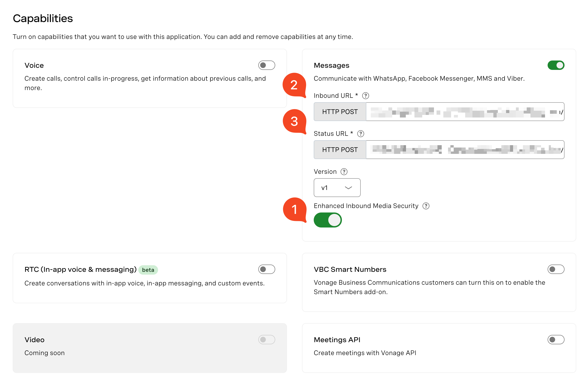
Task: Enable RTC in-app voice & messaging toggle
Action: (266, 269)
